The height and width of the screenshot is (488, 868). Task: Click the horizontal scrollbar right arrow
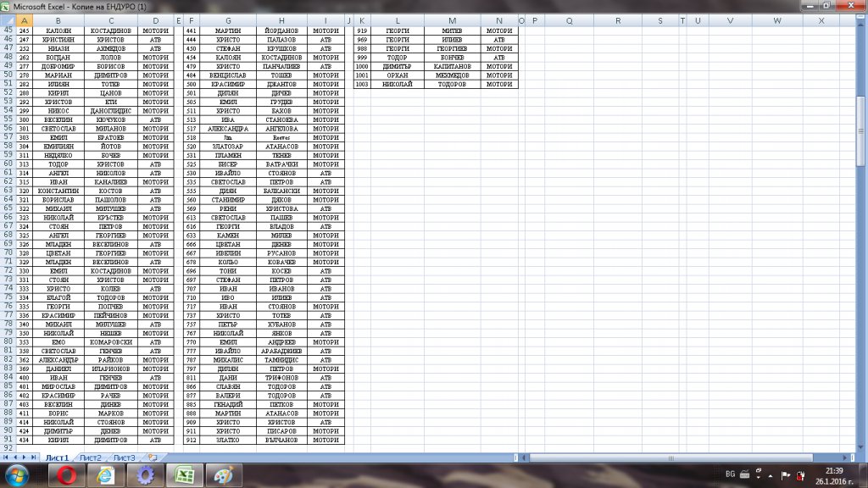point(845,457)
